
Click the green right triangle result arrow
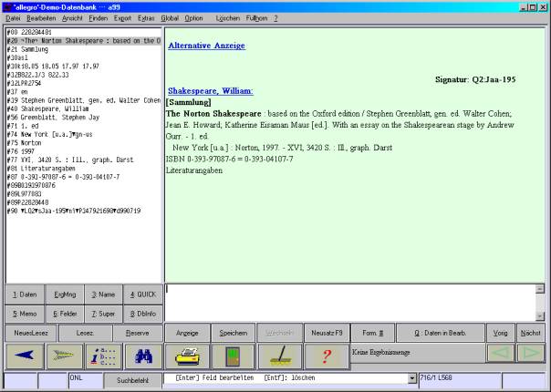coord(531,353)
